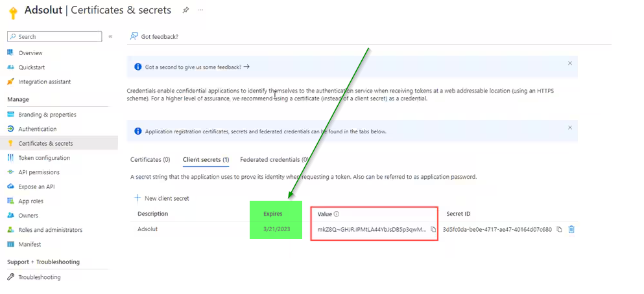Select Authentication in Manage section
The height and width of the screenshot is (294, 644).
point(37,129)
